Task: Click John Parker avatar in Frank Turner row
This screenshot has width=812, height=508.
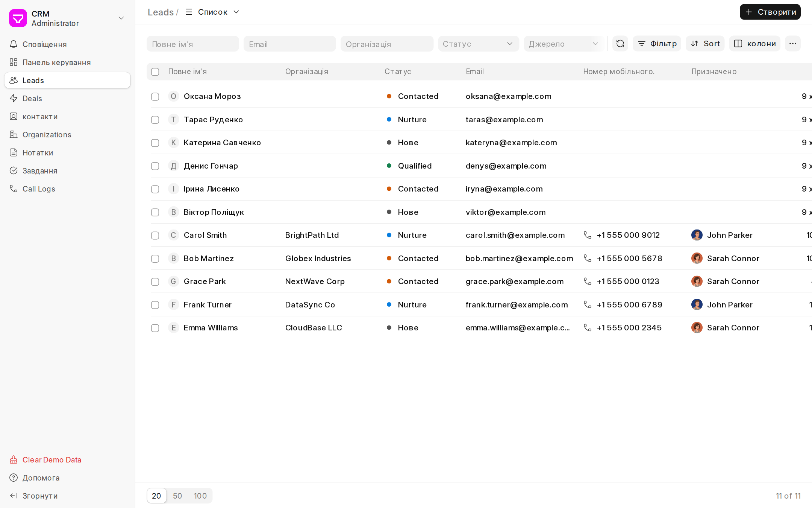Action: (697, 305)
